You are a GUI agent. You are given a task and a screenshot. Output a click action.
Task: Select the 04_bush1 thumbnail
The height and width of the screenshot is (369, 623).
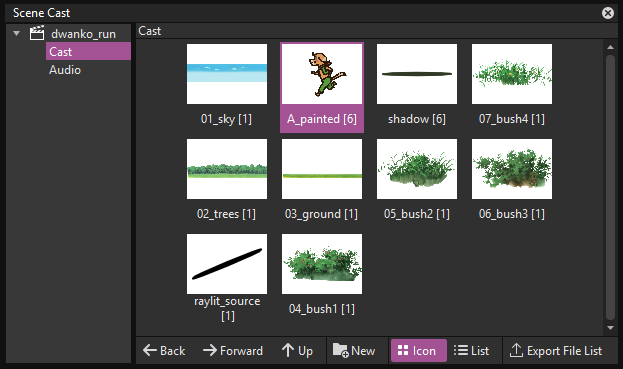pyautogui.click(x=322, y=264)
